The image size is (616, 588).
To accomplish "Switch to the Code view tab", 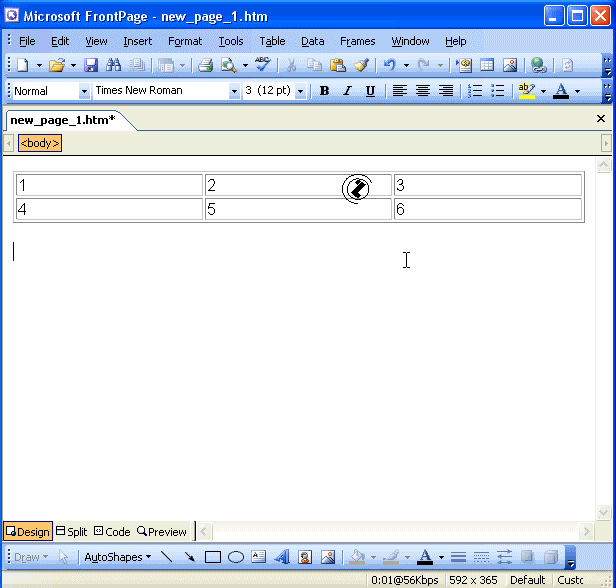I will pos(112,532).
